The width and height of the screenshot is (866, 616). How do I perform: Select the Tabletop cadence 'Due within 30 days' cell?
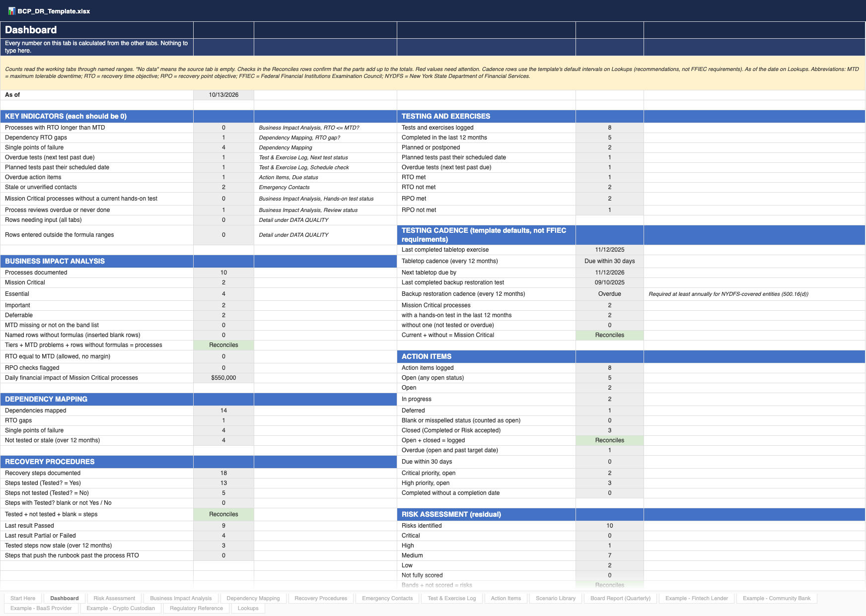pyautogui.click(x=610, y=261)
